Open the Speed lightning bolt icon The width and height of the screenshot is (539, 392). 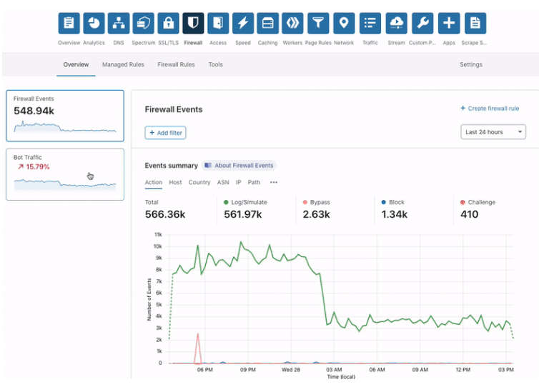[243, 23]
